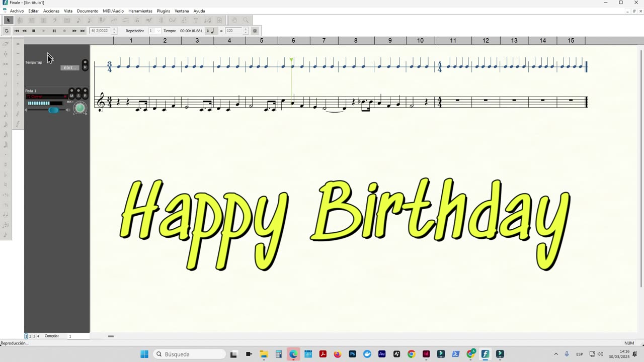Arm record R on TempoTap track
The width and height of the screenshot is (644, 362).
(85, 67)
